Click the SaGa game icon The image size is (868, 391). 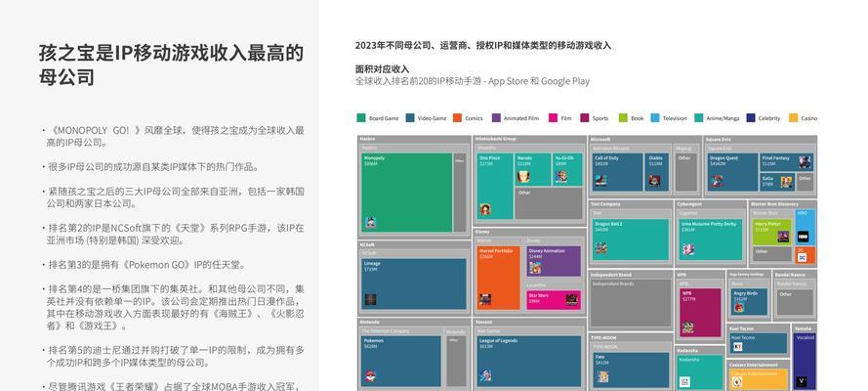click(x=786, y=182)
